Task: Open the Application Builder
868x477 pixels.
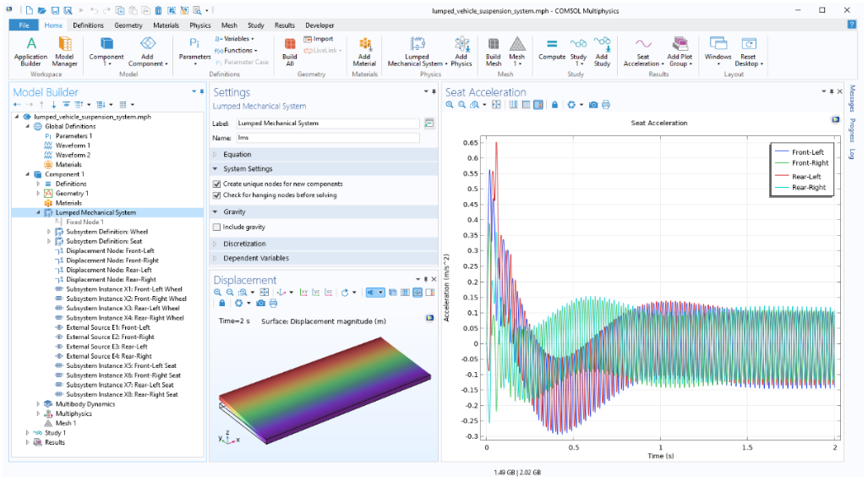Action: point(31,52)
